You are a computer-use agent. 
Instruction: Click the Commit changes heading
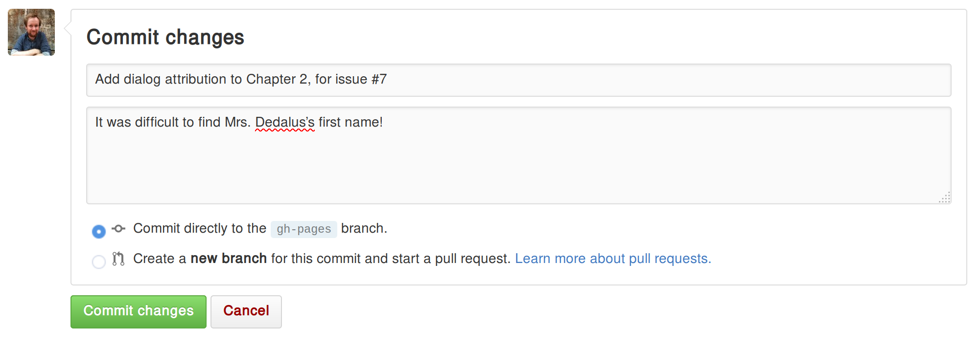(x=165, y=37)
